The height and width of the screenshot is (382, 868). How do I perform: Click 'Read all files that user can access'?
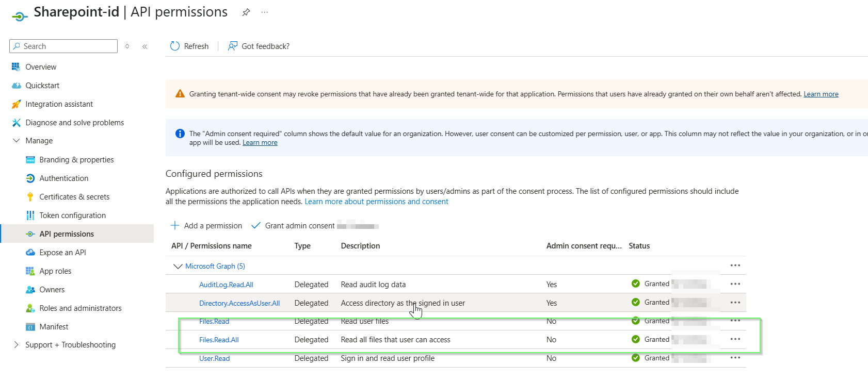click(x=395, y=340)
